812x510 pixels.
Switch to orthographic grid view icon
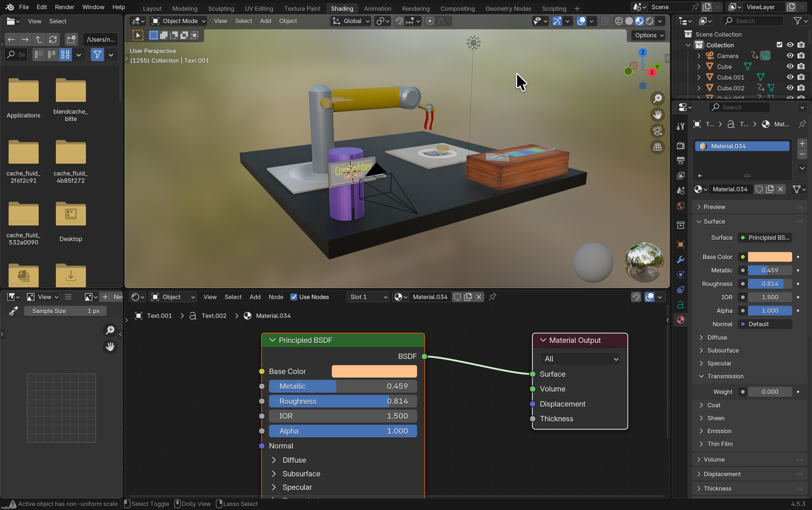tap(657, 147)
